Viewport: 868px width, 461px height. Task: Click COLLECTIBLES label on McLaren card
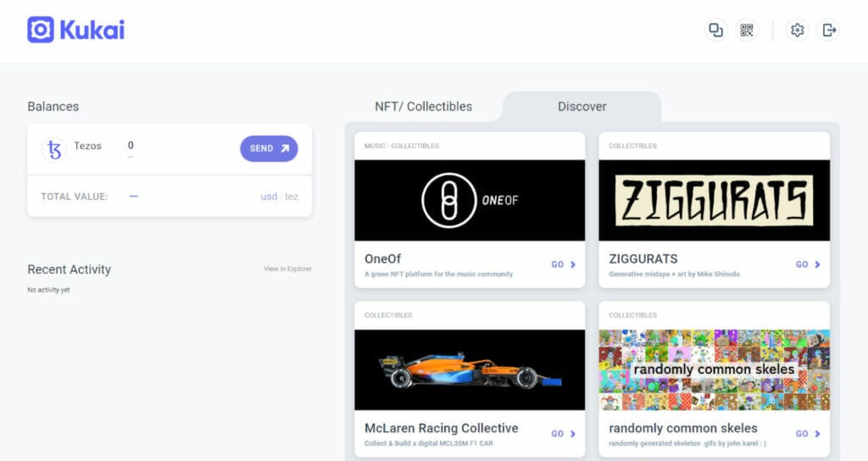pyautogui.click(x=388, y=315)
